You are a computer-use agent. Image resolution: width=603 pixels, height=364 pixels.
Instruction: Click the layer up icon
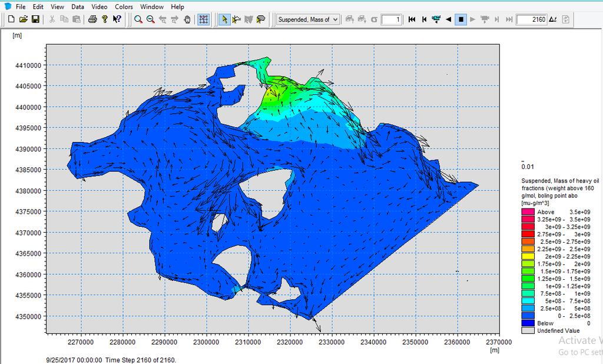pyautogui.click(x=350, y=19)
